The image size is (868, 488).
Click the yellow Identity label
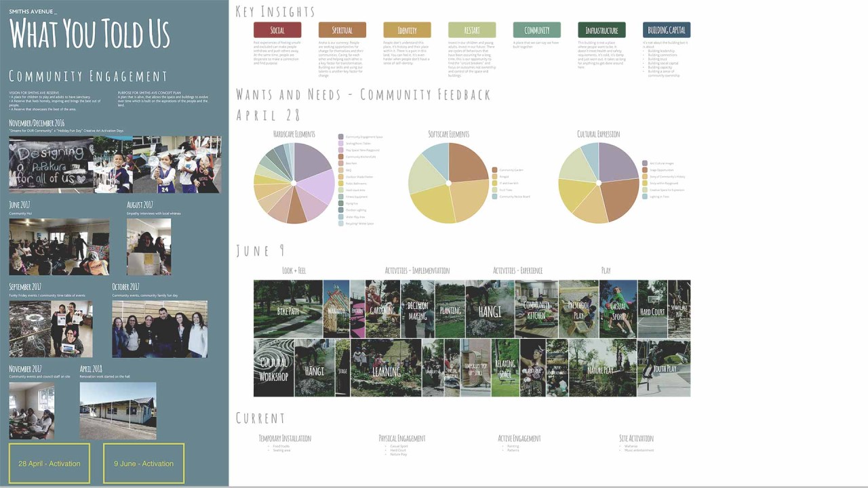tap(407, 30)
